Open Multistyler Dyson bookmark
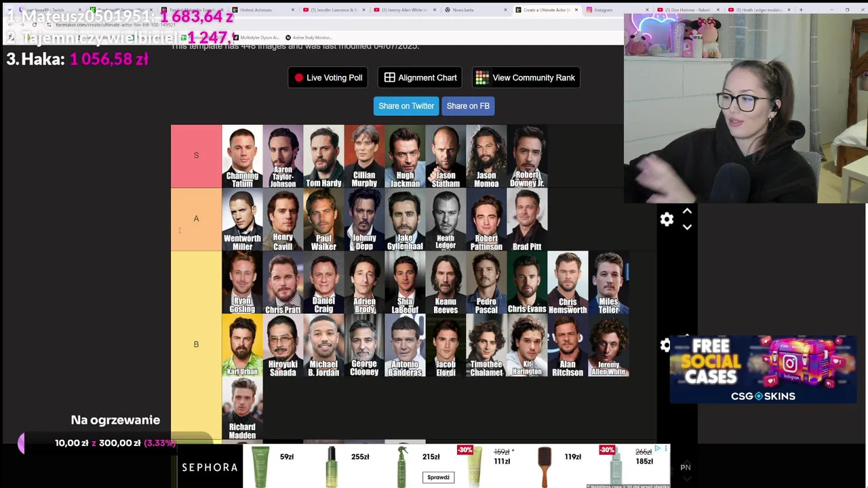 [x=255, y=37]
